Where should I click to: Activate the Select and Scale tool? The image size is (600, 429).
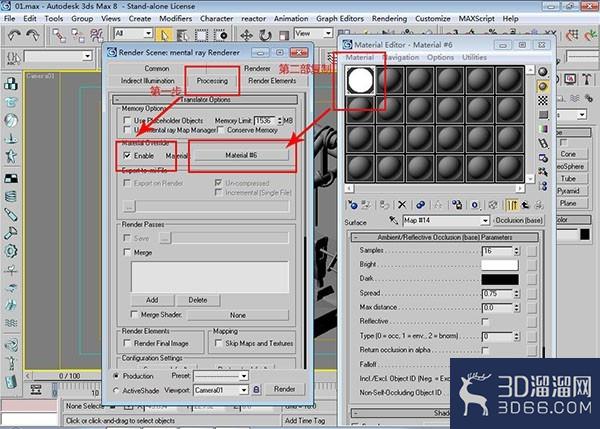(x=284, y=36)
